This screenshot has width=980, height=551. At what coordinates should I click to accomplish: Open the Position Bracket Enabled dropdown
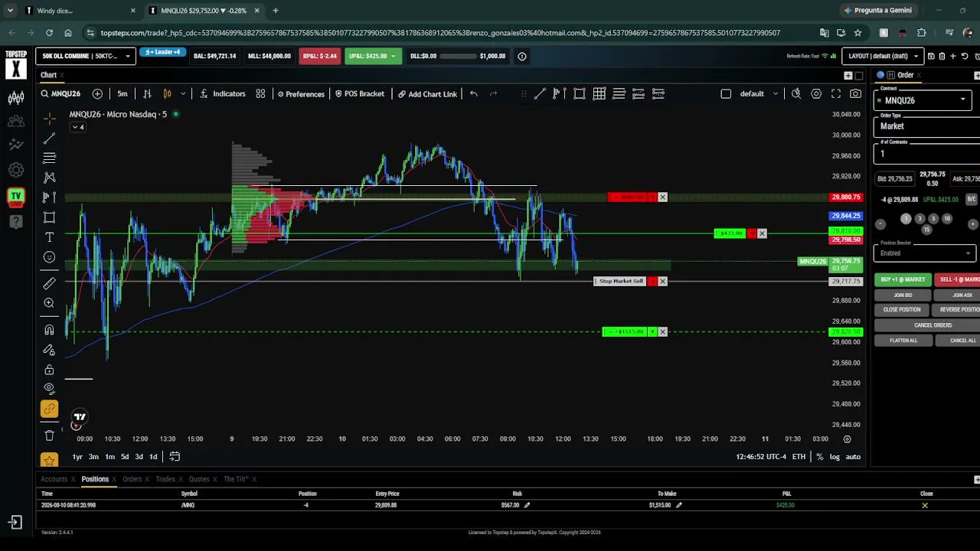pos(924,253)
